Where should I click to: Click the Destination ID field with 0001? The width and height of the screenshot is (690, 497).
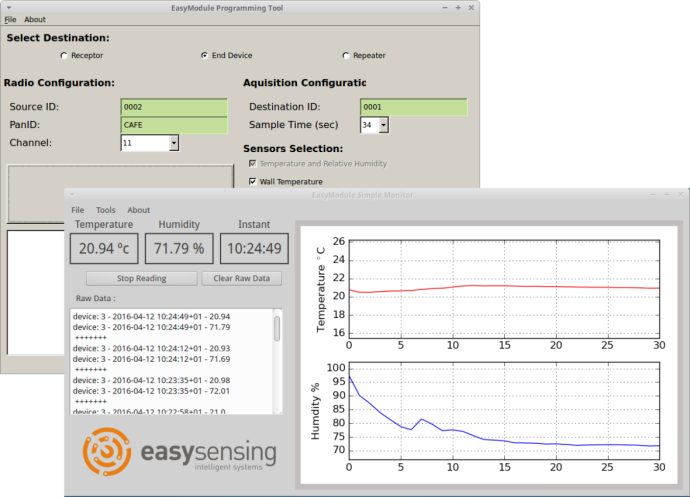coord(414,107)
